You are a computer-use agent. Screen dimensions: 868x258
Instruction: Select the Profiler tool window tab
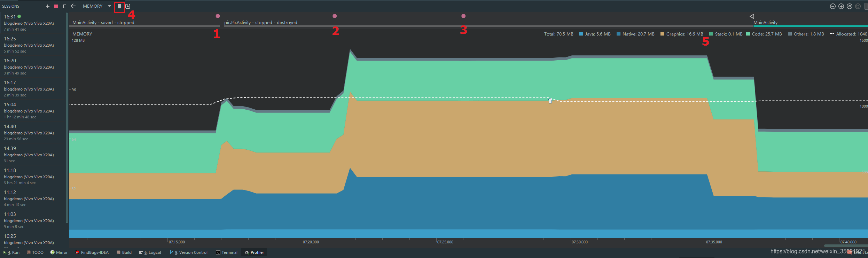[255, 252]
